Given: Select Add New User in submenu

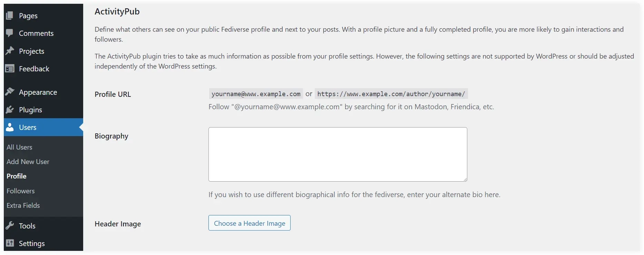Looking at the screenshot, I should [28, 162].
